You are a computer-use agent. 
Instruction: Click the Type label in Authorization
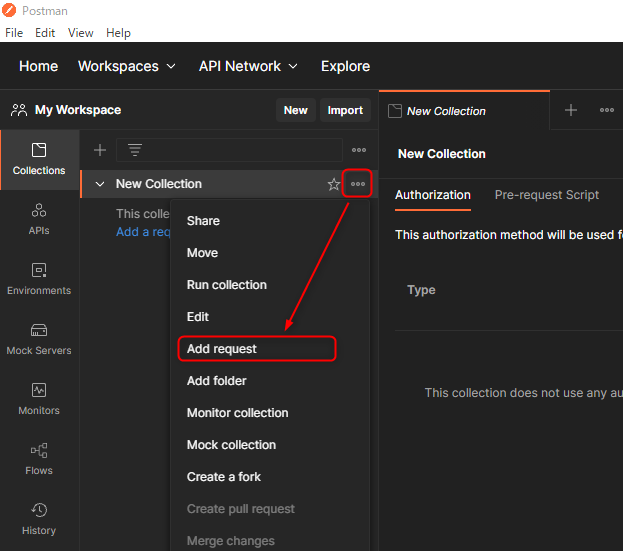coord(421,290)
